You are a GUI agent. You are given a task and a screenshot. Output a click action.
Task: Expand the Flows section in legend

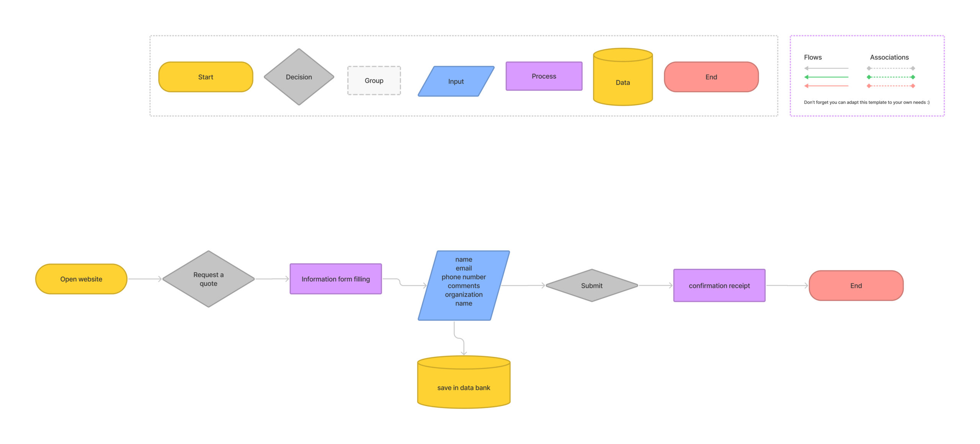(x=812, y=57)
